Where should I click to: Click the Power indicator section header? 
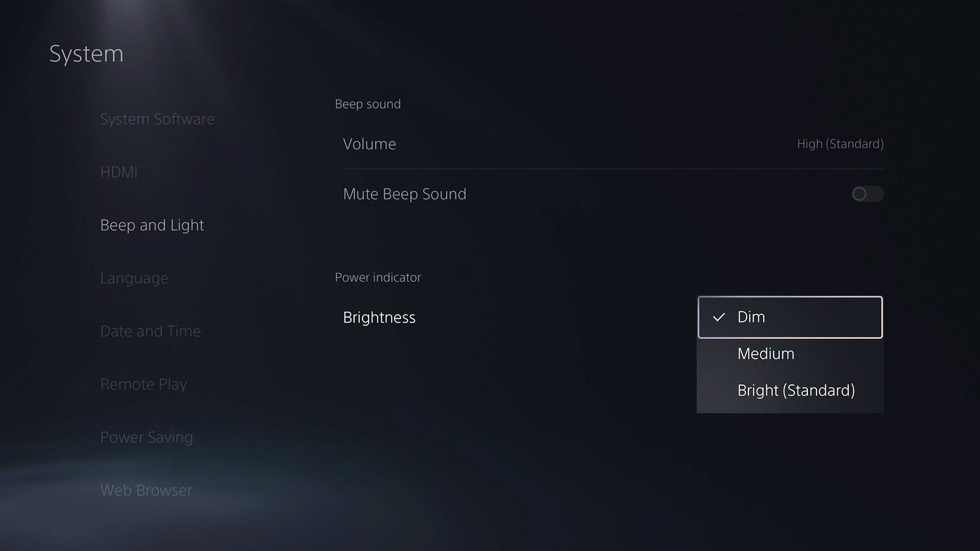coord(378,277)
